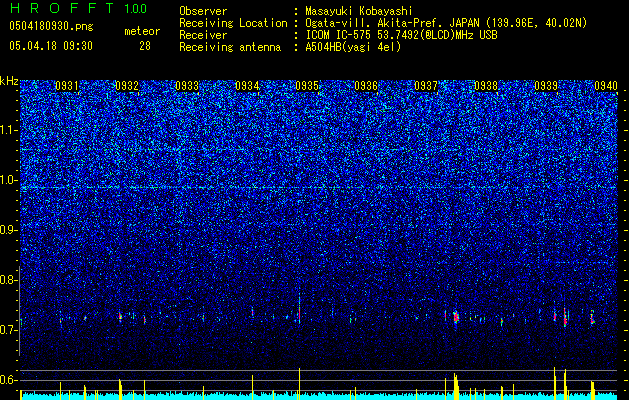
Task: Click the 0.9 kHz axis tick label
Action: [9, 230]
